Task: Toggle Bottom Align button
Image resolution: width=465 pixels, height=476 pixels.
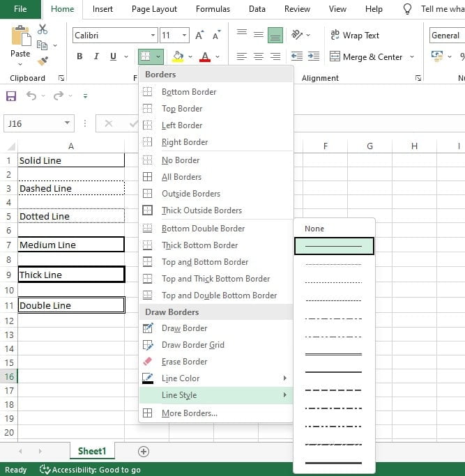Action: [x=275, y=36]
